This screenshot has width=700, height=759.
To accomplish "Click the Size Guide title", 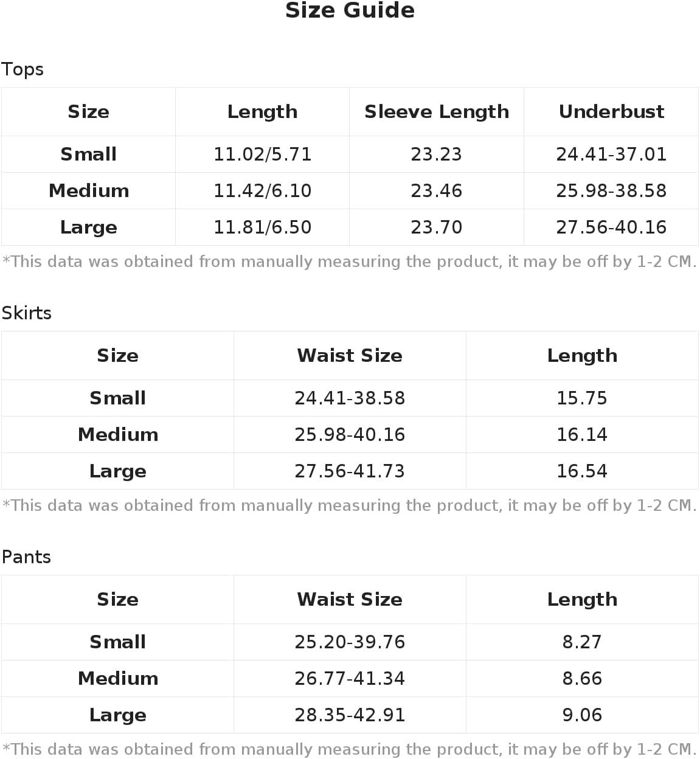I will (x=350, y=10).
